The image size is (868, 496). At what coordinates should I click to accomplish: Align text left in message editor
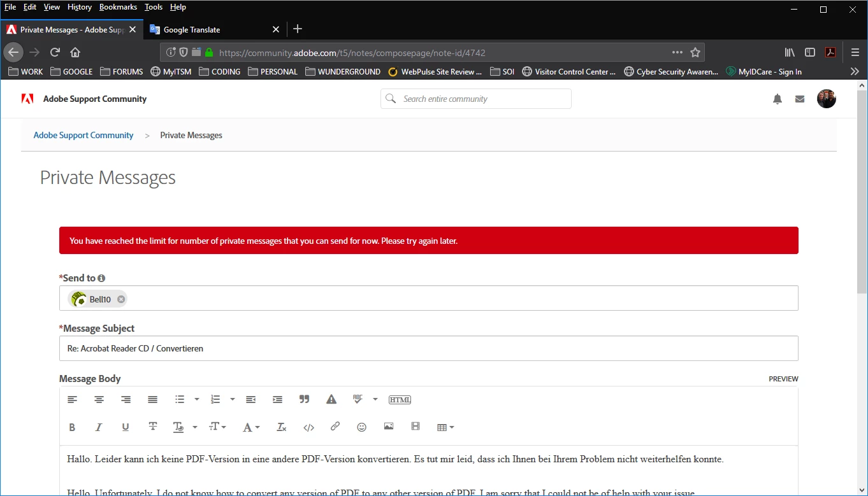click(73, 400)
